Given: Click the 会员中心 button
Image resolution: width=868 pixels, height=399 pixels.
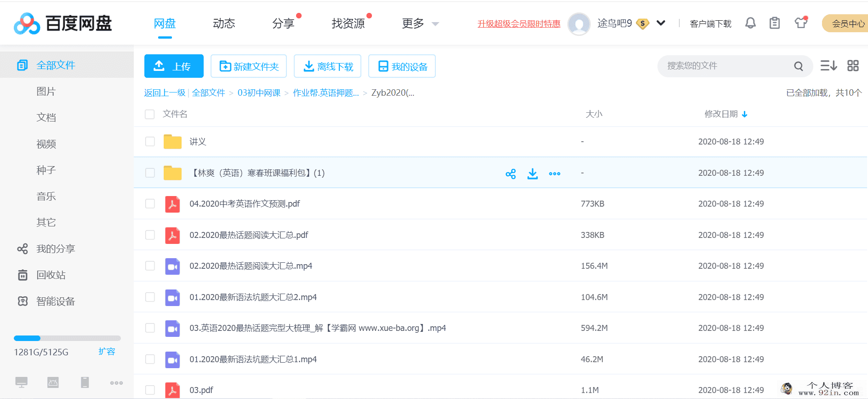Looking at the screenshot, I should click(x=846, y=23).
